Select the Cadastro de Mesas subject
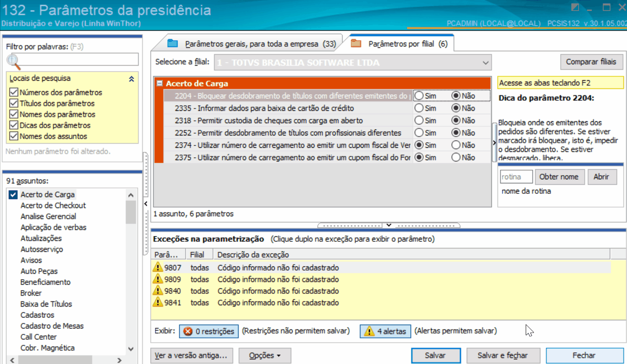This screenshot has width=627, height=364. tap(52, 326)
